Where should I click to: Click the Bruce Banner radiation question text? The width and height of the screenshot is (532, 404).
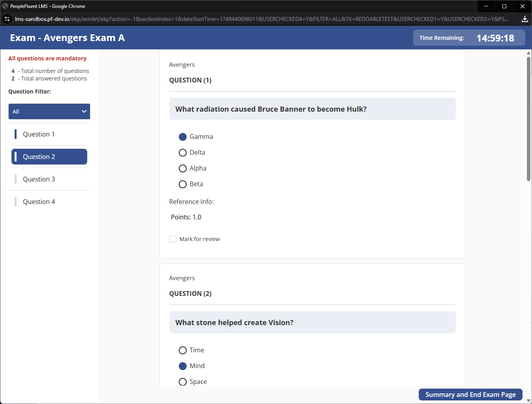[271, 109]
